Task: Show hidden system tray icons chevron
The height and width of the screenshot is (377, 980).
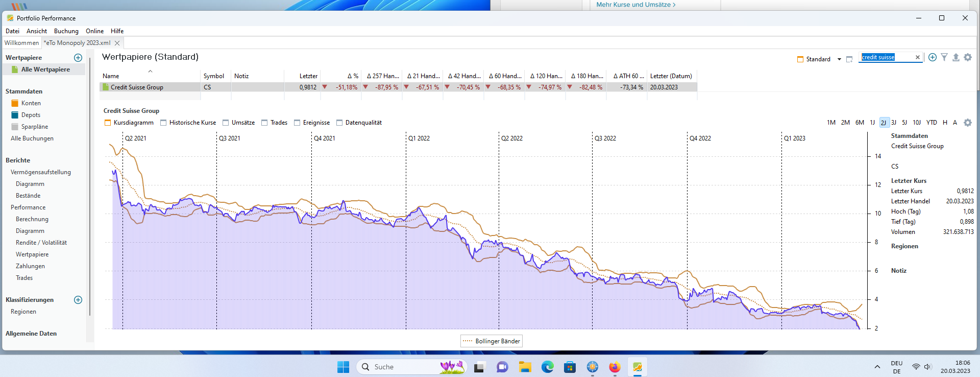Action: coord(877,367)
